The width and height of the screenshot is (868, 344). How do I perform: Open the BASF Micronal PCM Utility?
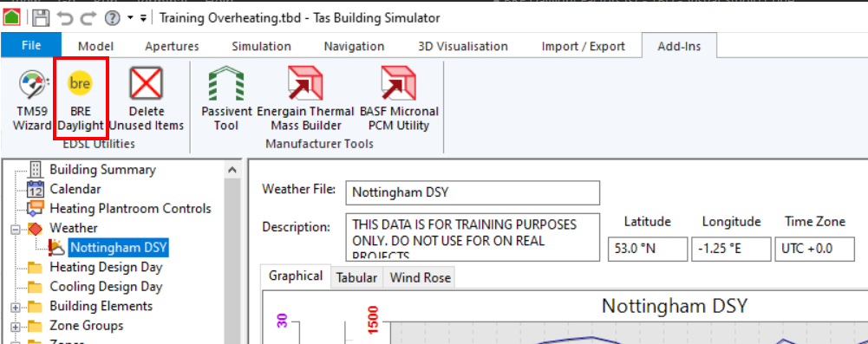coord(399,100)
